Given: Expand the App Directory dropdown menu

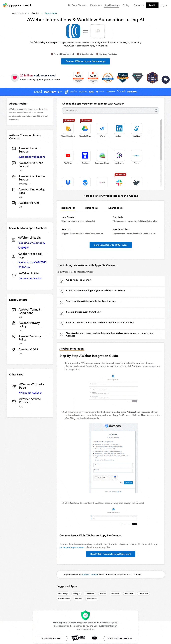Looking at the screenshot, I should [112, 5].
